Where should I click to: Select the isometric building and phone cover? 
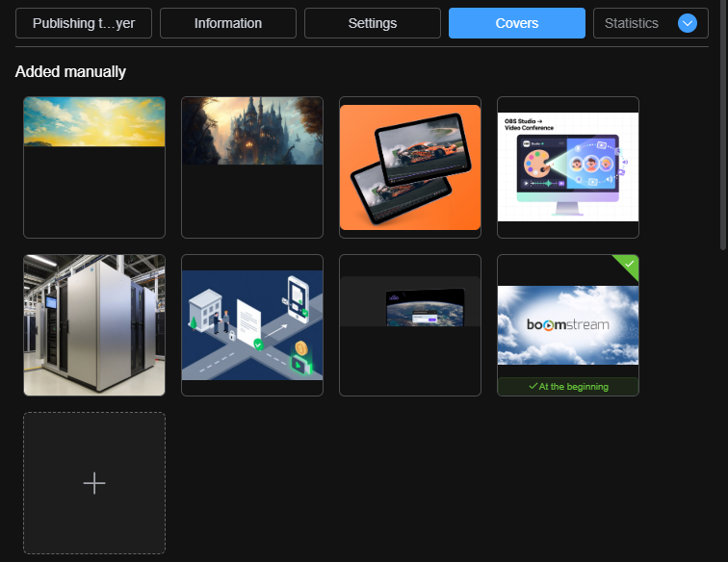(x=252, y=325)
